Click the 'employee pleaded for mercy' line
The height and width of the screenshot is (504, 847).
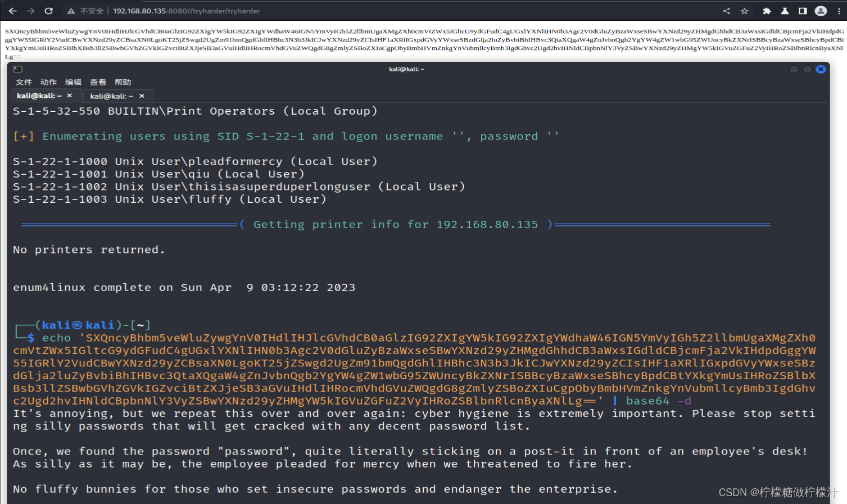point(323,464)
